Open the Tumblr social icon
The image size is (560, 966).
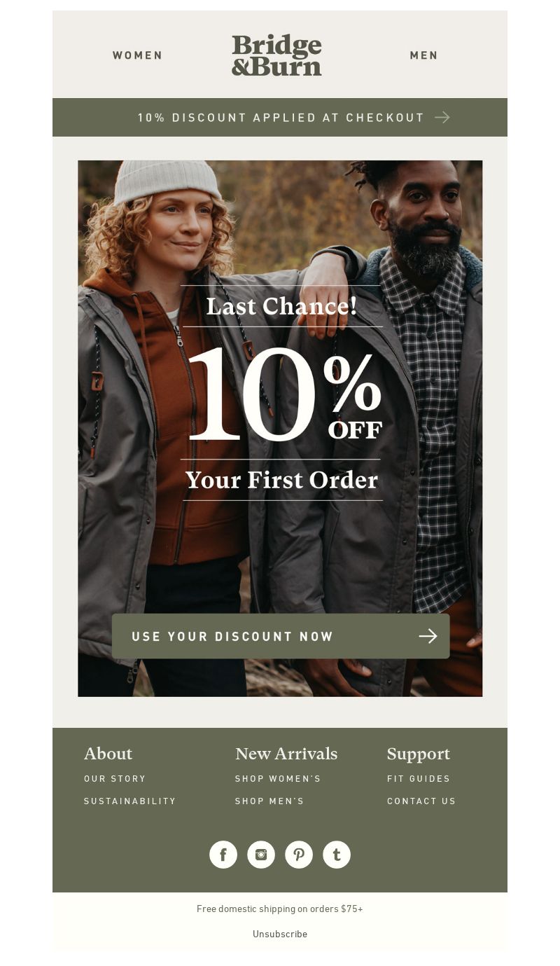[x=337, y=855]
